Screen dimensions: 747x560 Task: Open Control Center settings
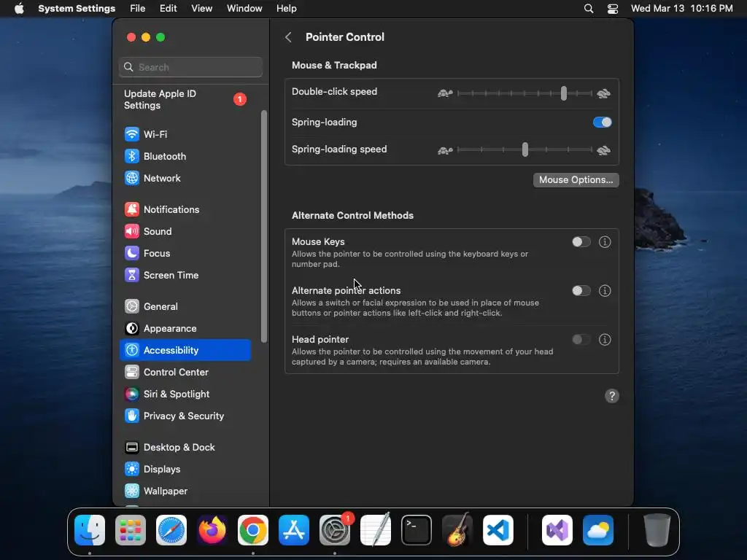click(185, 373)
